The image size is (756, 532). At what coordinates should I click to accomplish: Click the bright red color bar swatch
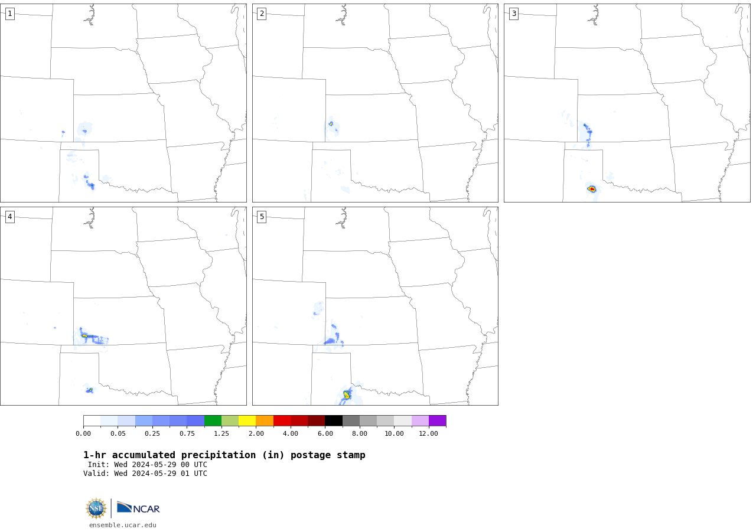coord(282,420)
